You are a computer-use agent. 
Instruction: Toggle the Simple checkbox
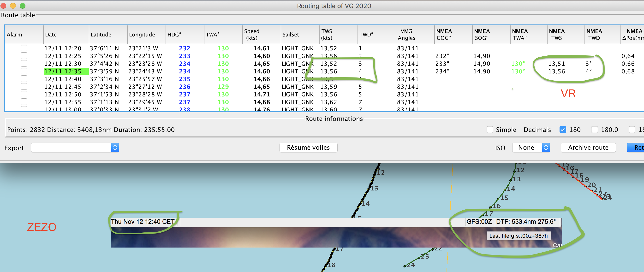pos(490,130)
